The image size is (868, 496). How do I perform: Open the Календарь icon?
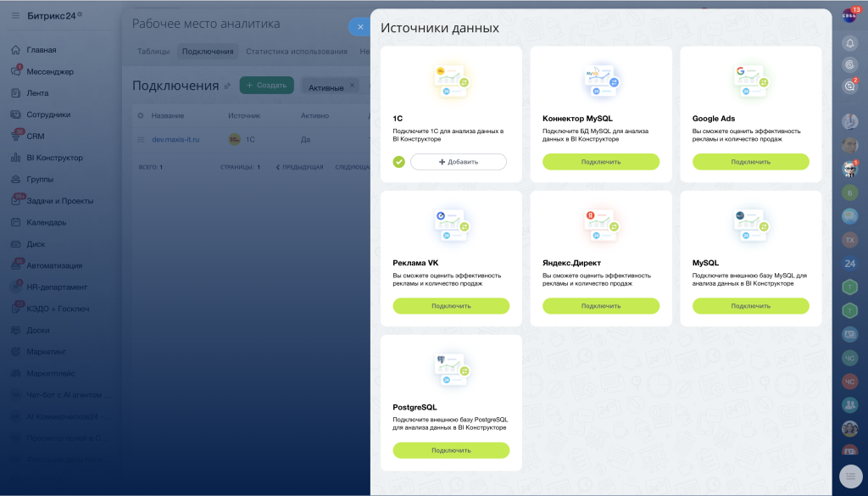(x=16, y=222)
